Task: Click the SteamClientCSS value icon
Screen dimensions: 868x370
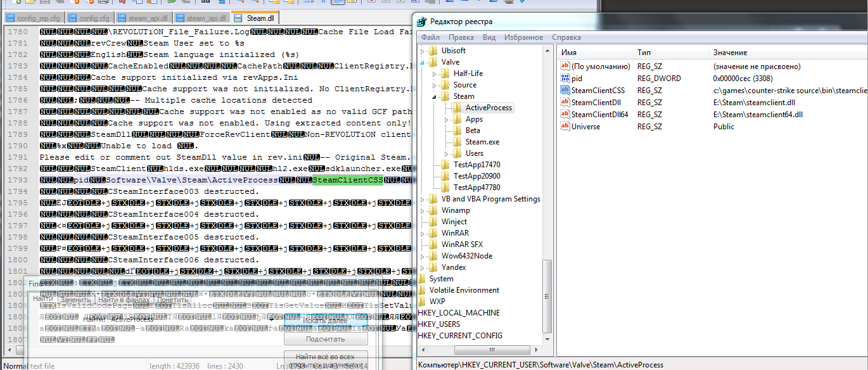Action: point(565,91)
